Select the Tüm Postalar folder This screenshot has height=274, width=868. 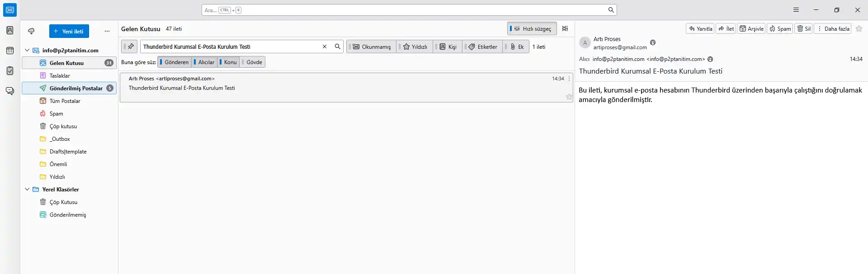pos(69,101)
